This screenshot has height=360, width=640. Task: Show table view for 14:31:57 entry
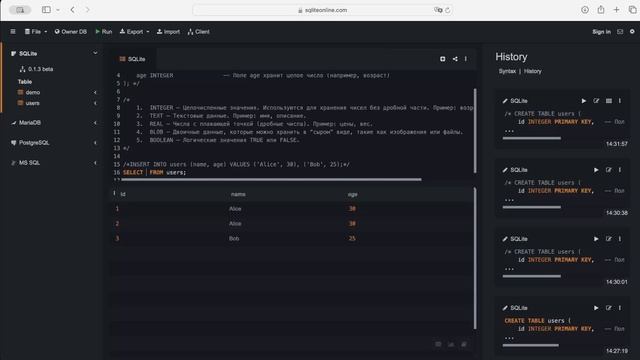[x=609, y=101]
